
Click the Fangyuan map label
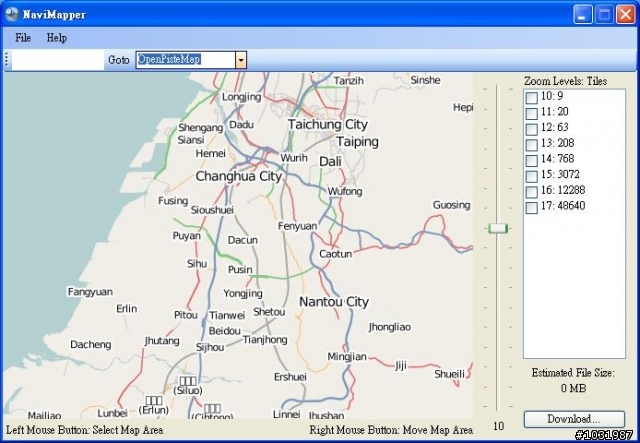(90, 292)
